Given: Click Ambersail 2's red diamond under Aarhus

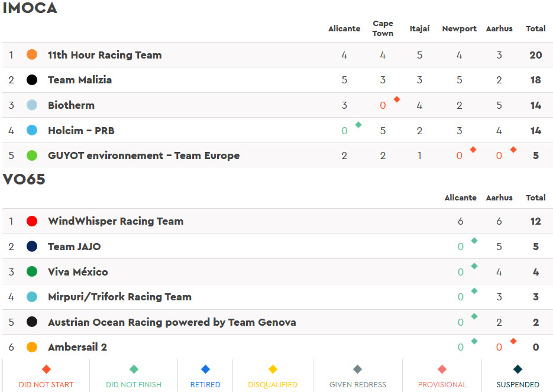Looking at the screenshot, I should 513,341.
